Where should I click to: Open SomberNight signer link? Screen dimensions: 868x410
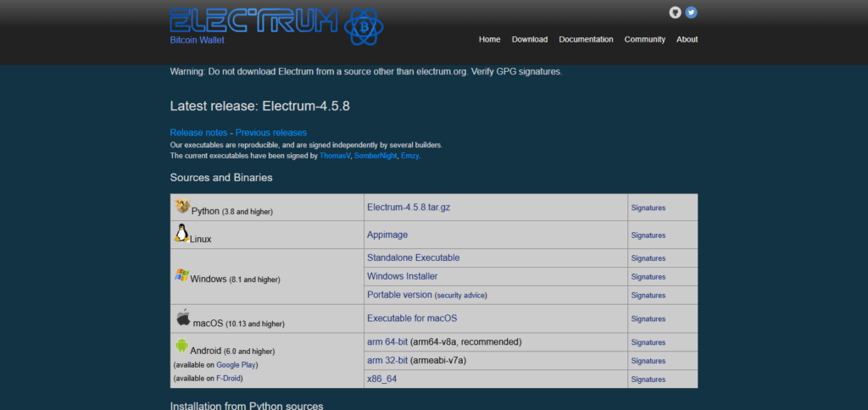click(x=376, y=156)
